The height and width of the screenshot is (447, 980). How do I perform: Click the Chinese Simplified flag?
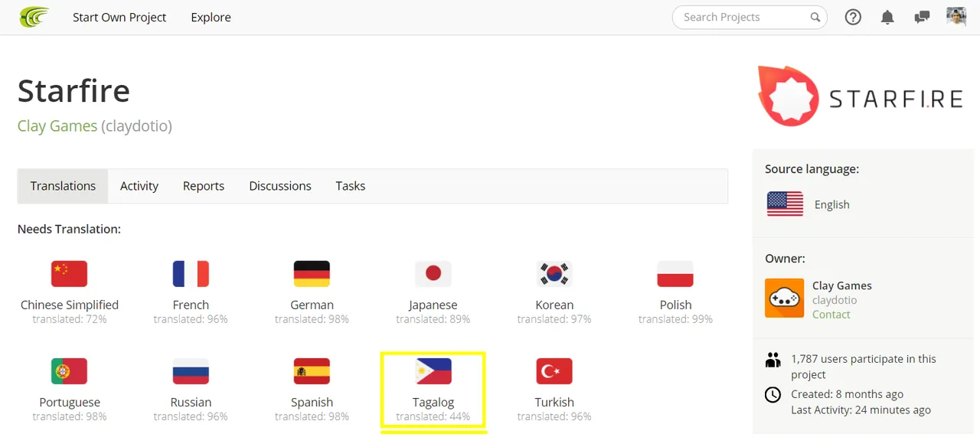tap(69, 273)
